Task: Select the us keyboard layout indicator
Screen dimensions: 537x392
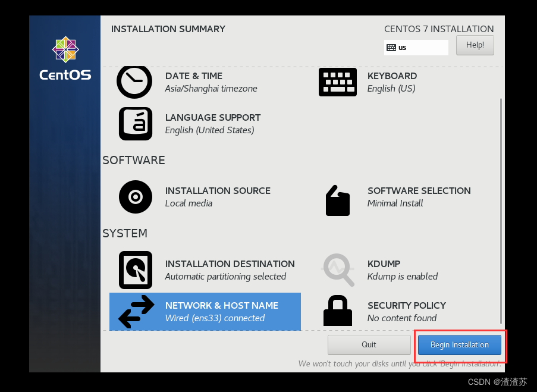Action: coord(416,48)
